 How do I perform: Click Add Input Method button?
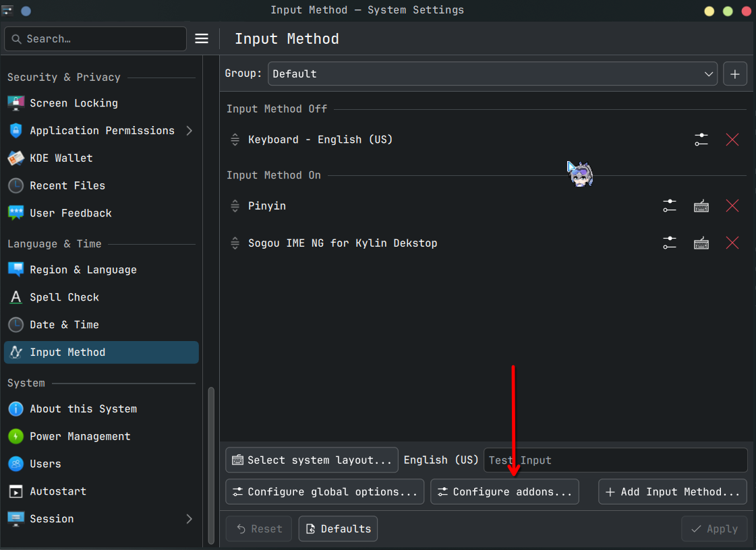[x=672, y=492]
